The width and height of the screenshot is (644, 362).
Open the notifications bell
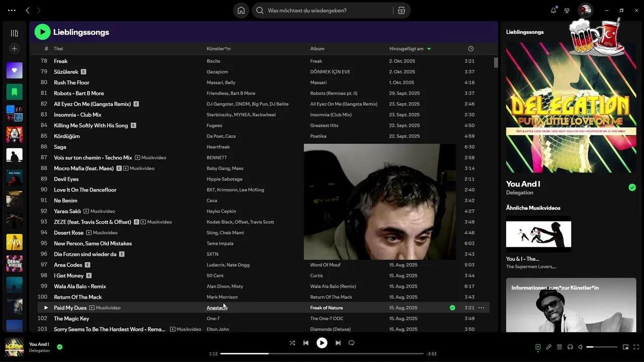tap(553, 10)
